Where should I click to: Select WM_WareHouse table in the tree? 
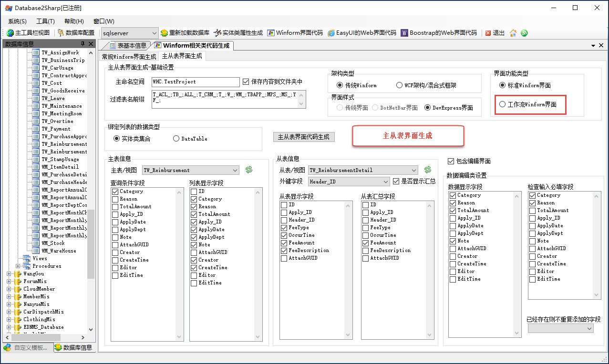[59, 251]
